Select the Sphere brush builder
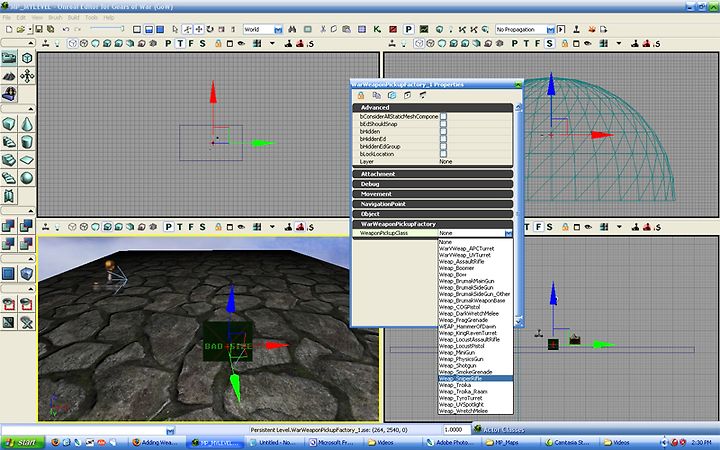 pos(27,178)
